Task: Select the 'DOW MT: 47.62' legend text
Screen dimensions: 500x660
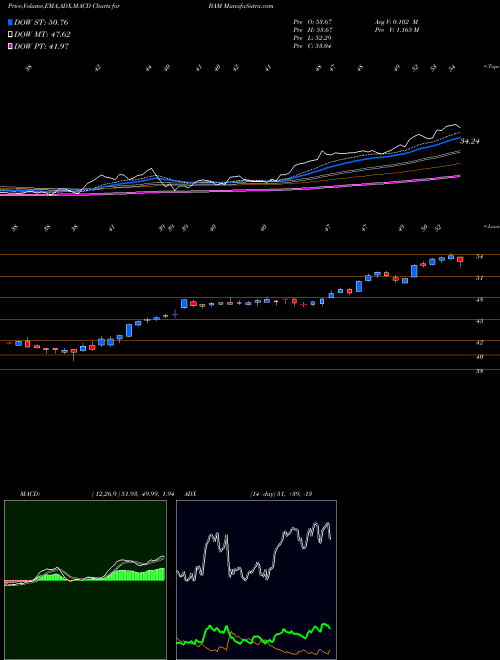Action: point(42,35)
